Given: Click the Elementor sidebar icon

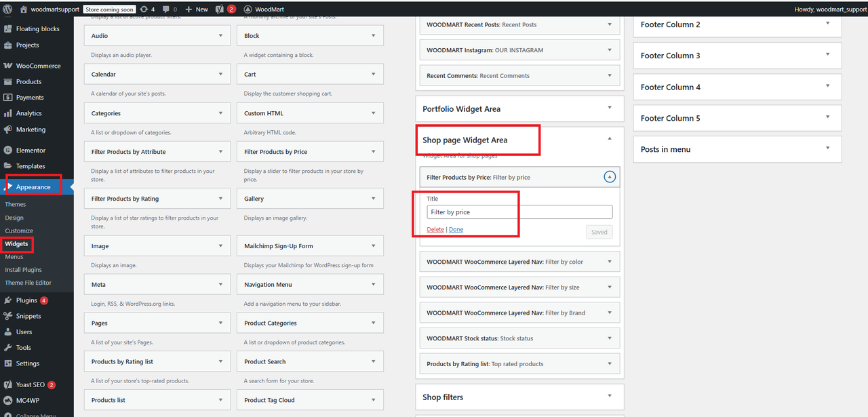Looking at the screenshot, I should (7, 150).
